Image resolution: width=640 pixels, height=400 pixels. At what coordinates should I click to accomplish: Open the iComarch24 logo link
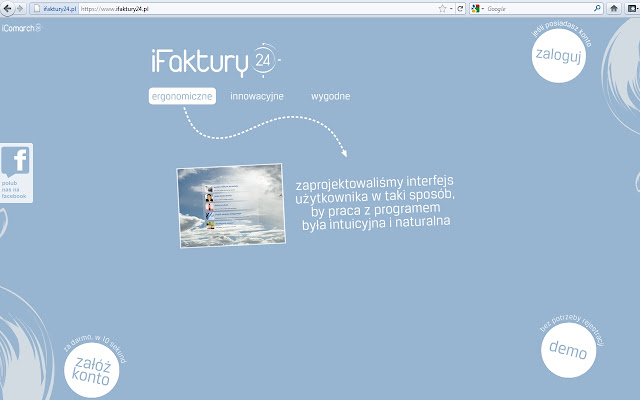click(x=21, y=28)
